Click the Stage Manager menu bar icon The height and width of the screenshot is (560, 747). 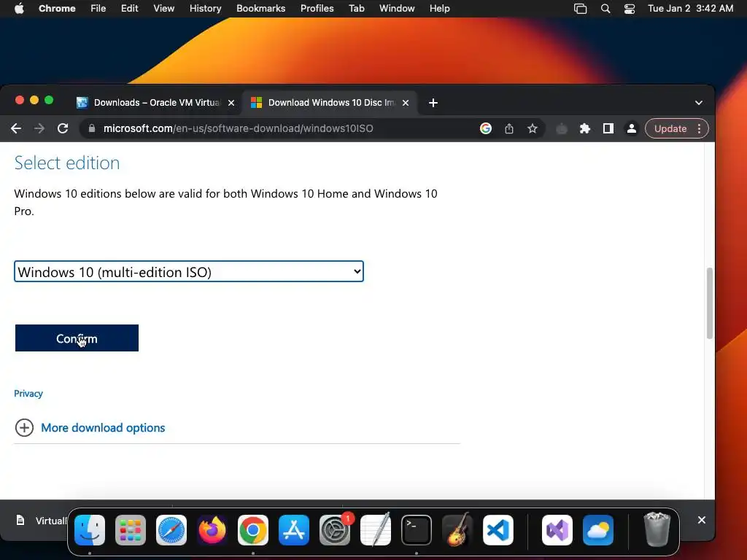point(580,9)
